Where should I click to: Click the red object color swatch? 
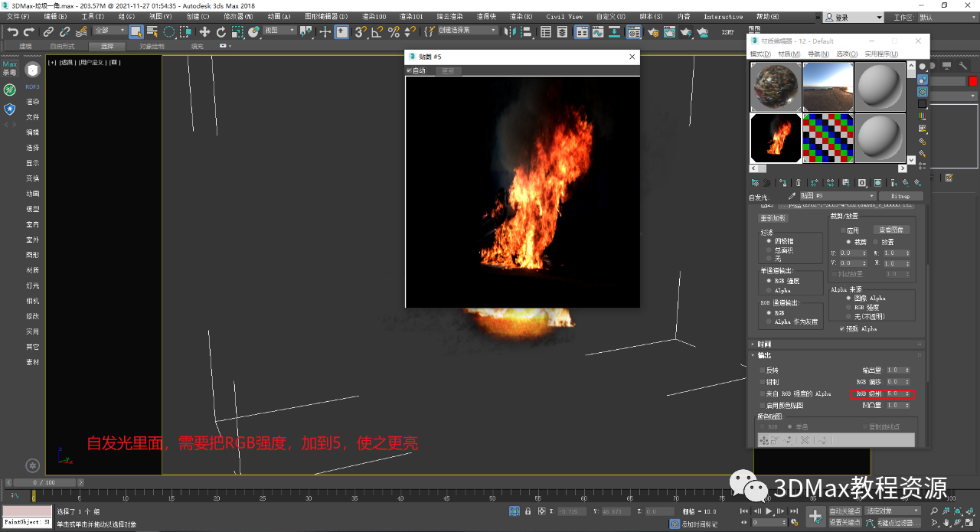click(x=972, y=81)
